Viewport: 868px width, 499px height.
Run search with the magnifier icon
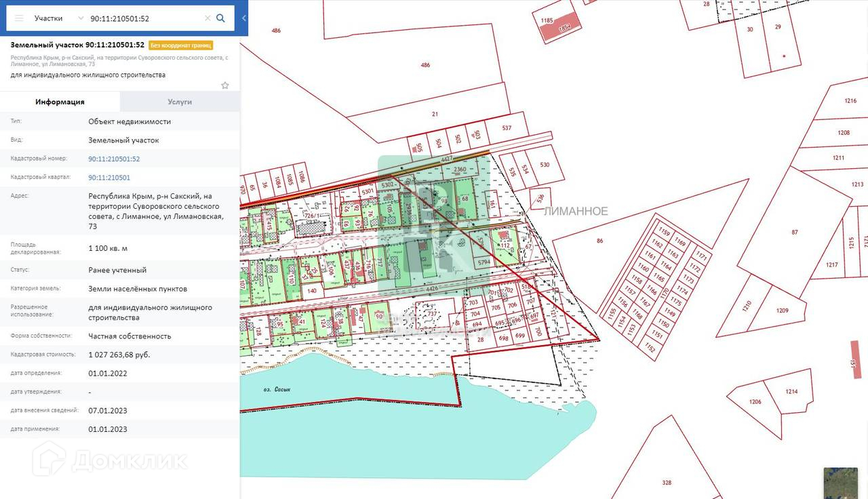220,18
